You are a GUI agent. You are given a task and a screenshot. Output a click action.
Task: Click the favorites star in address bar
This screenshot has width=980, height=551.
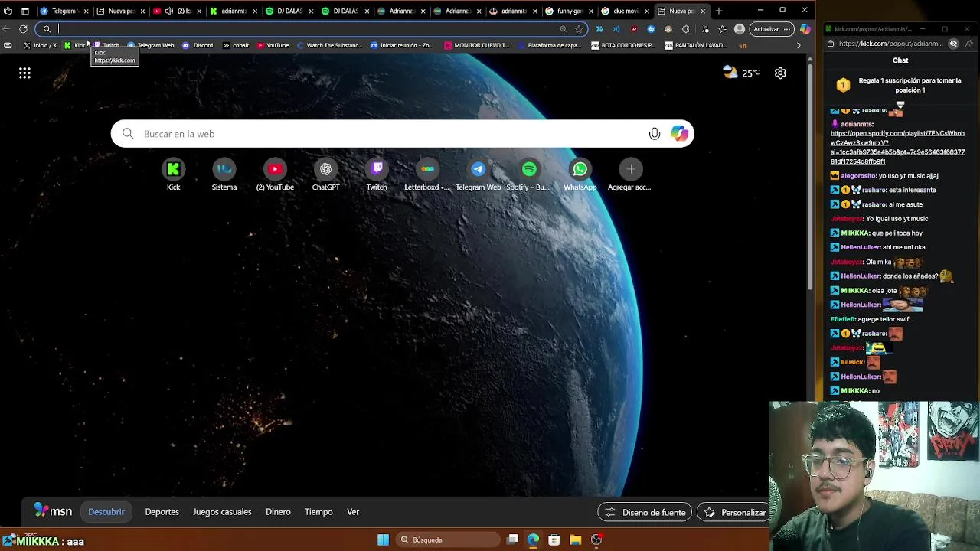point(579,29)
